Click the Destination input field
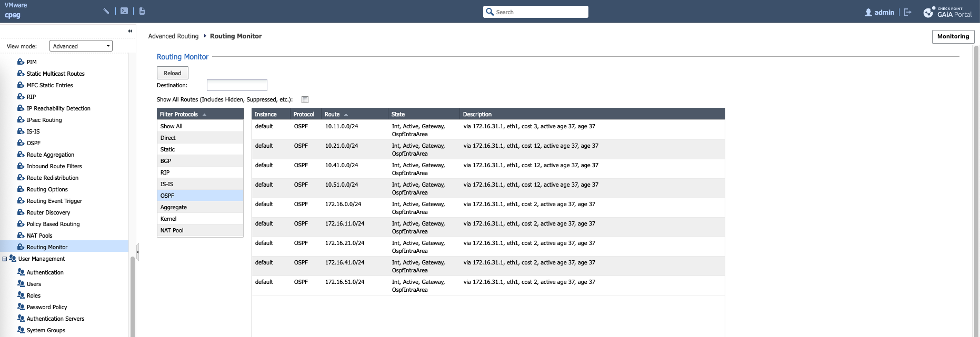The image size is (980, 337). tap(237, 85)
